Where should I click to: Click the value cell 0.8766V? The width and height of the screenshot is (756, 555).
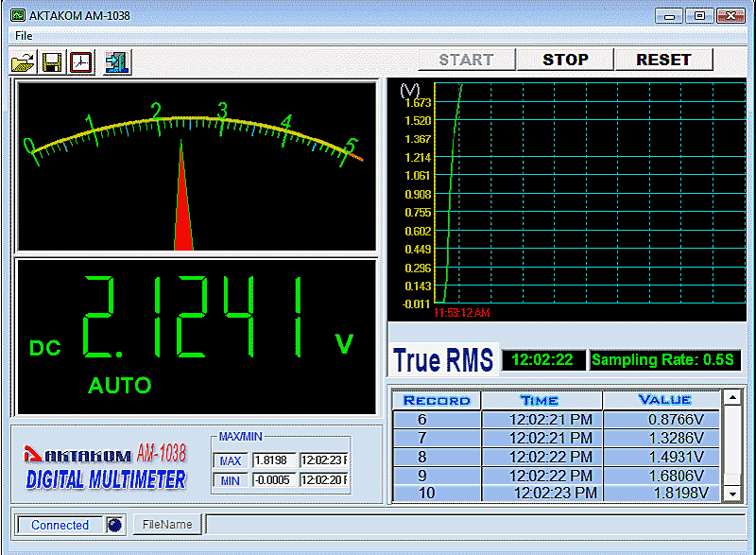[x=662, y=420]
